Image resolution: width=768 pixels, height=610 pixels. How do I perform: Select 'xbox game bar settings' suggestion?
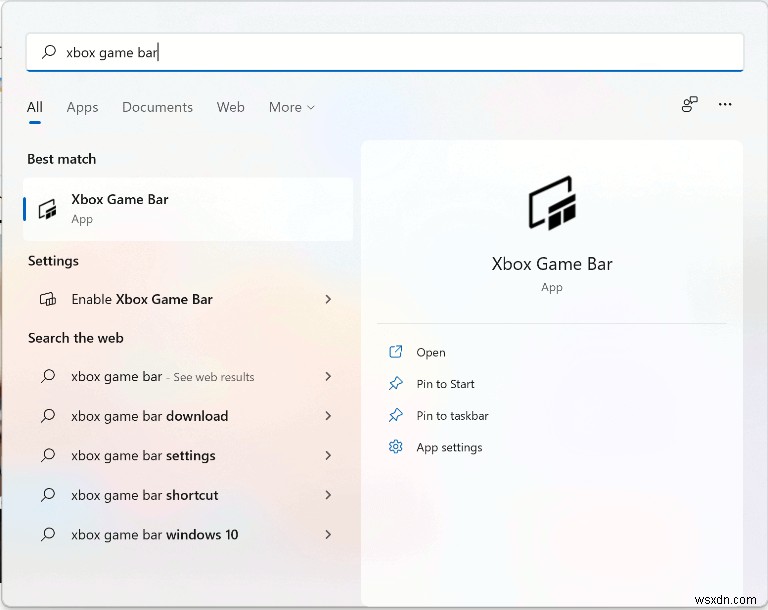(x=188, y=456)
